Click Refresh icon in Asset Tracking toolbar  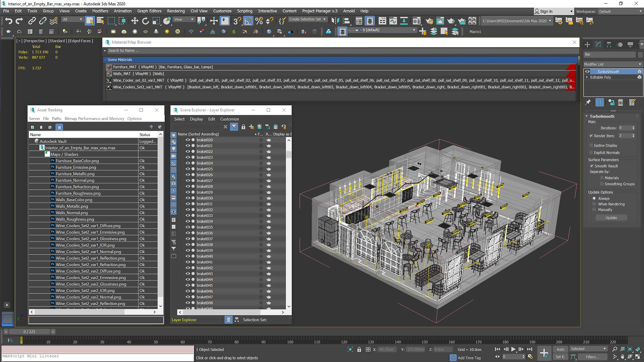(33, 127)
